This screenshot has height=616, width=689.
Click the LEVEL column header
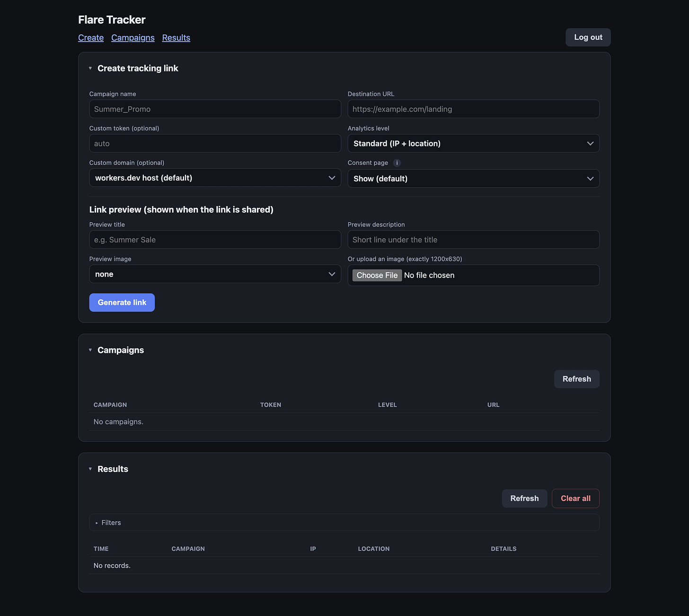point(387,405)
